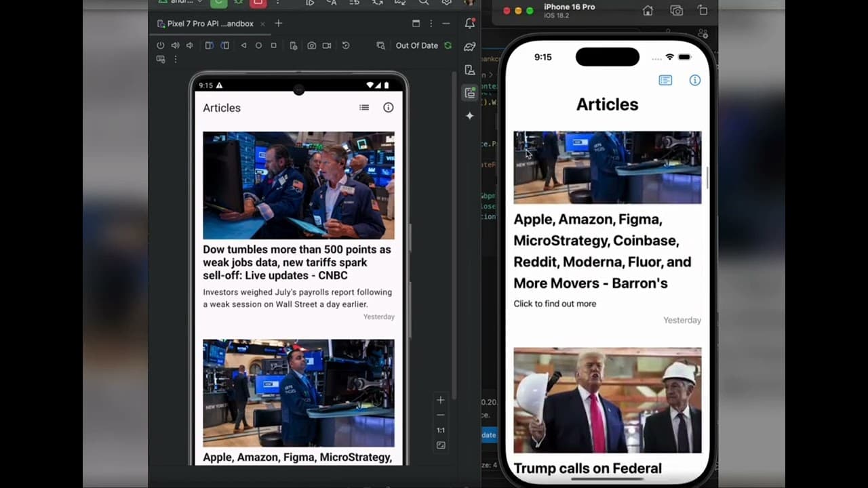
Task: Tap the info icon in the Android Articles bar
Action: [388, 107]
